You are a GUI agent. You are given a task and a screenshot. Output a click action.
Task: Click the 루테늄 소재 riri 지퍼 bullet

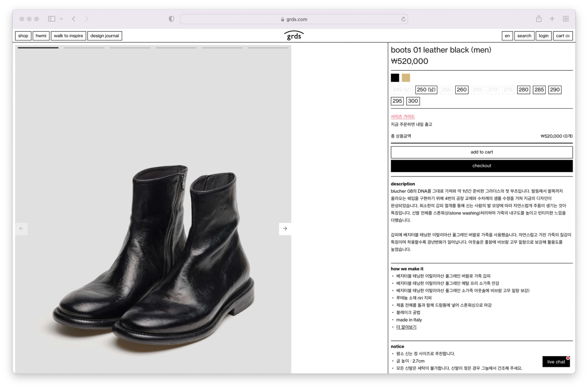point(414,298)
